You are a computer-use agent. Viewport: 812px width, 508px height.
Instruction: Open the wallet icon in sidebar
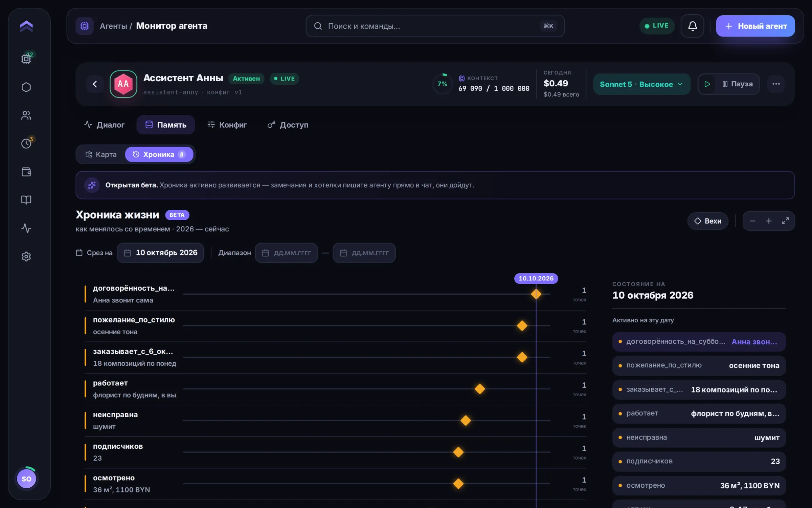26,172
